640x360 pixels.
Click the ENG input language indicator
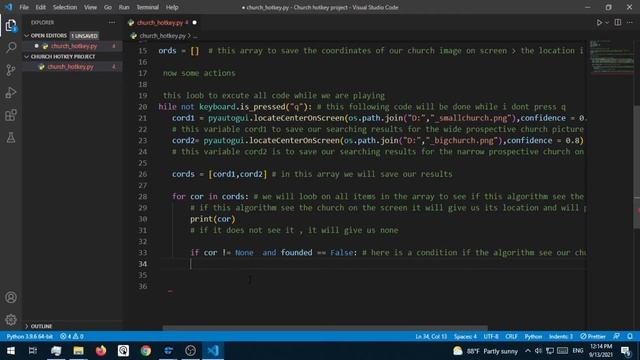coord(578,351)
